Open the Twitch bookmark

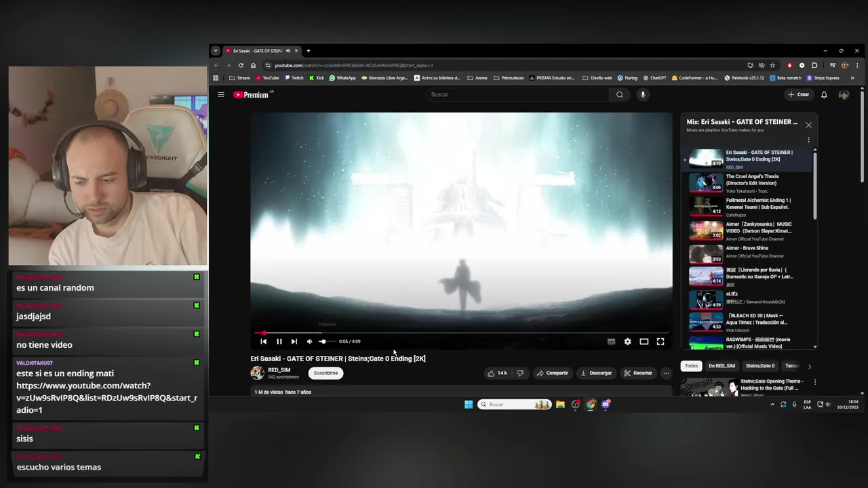[294, 78]
